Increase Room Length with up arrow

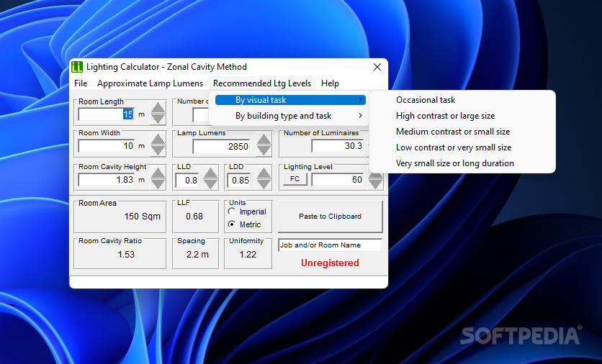coord(158,108)
